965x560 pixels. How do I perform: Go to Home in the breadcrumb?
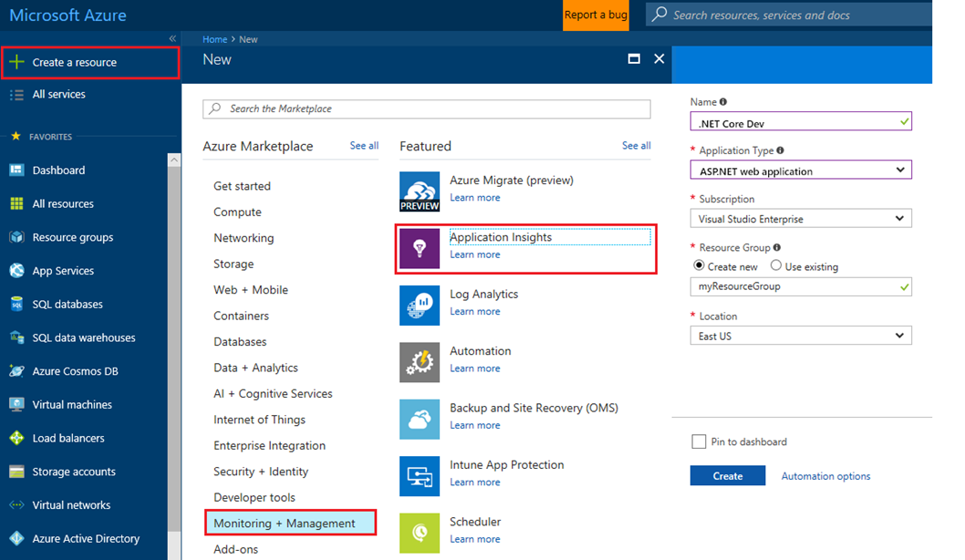(214, 39)
